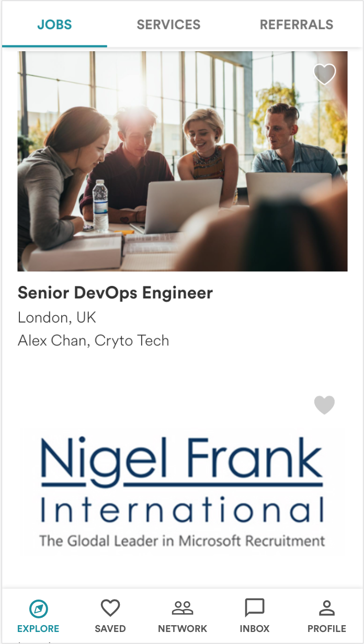The image size is (364, 644).
Task: Switch to the Services tab
Action: pyautogui.click(x=168, y=25)
